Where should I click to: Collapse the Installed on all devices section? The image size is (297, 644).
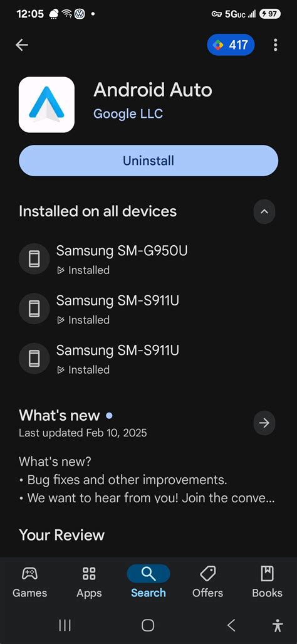(x=264, y=211)
